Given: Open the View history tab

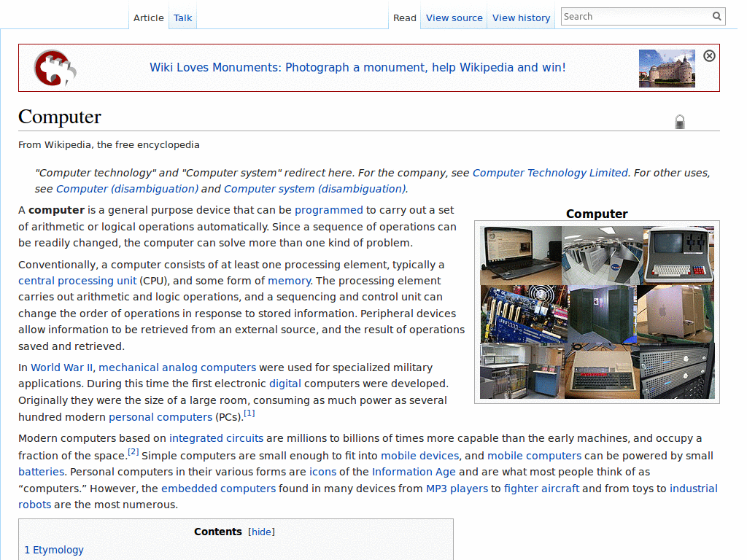Looking at the screenshot, I should pyautogui.click(x=521, y=18).
